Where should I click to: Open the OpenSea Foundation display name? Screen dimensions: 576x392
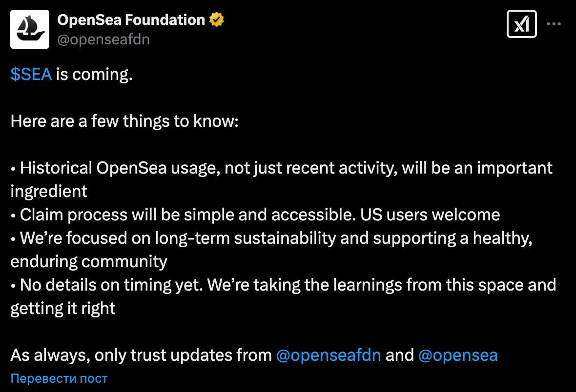131,20
